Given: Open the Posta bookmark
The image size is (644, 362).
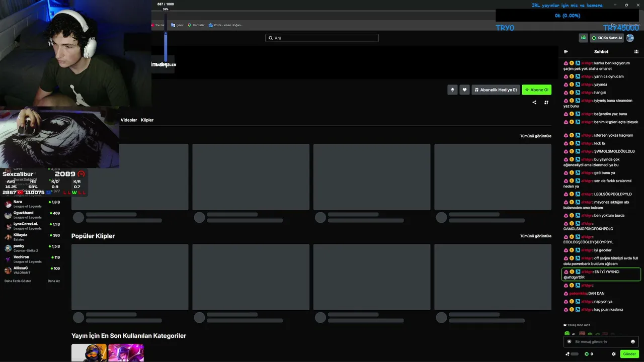Looking at the screenshot, I should click(225, 25).
